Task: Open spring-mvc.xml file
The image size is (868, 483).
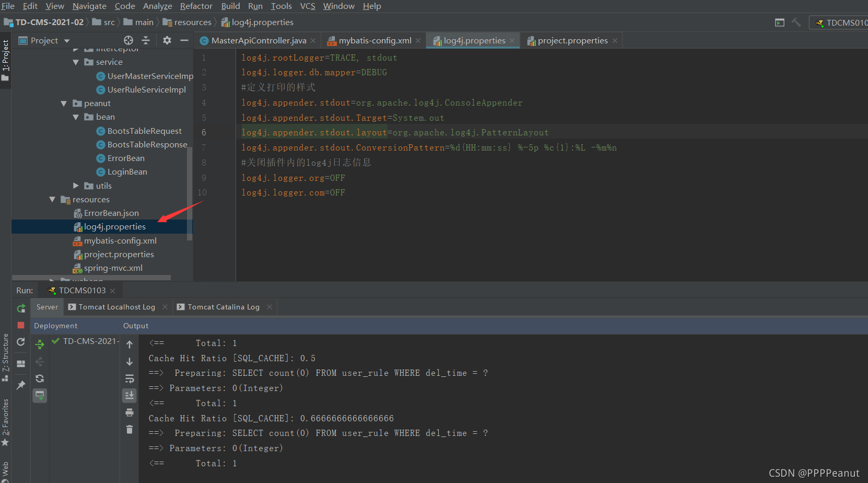Action: click(x=108, y=268)
